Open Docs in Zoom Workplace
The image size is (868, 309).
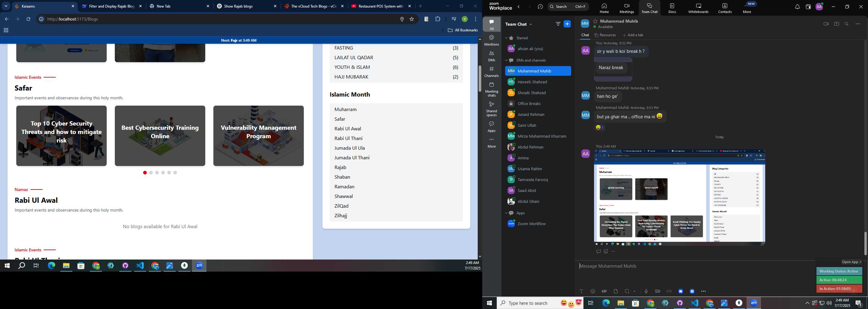(x=672, y=8)
